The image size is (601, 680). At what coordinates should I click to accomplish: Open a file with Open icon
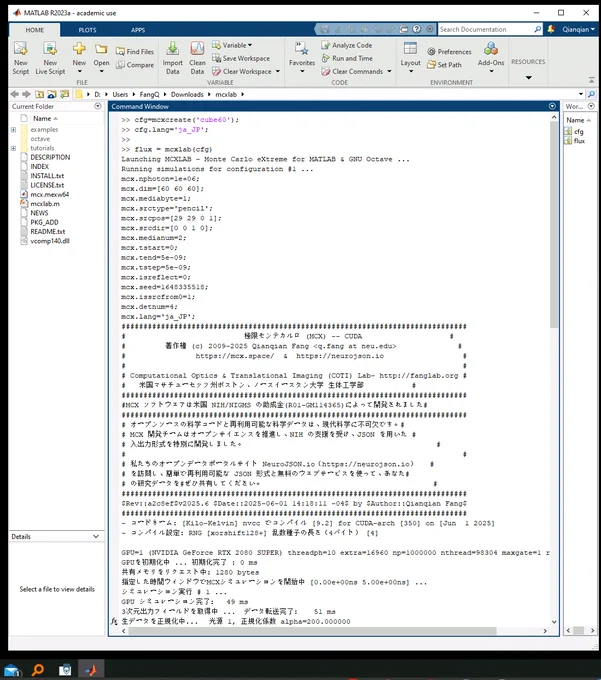101,48
